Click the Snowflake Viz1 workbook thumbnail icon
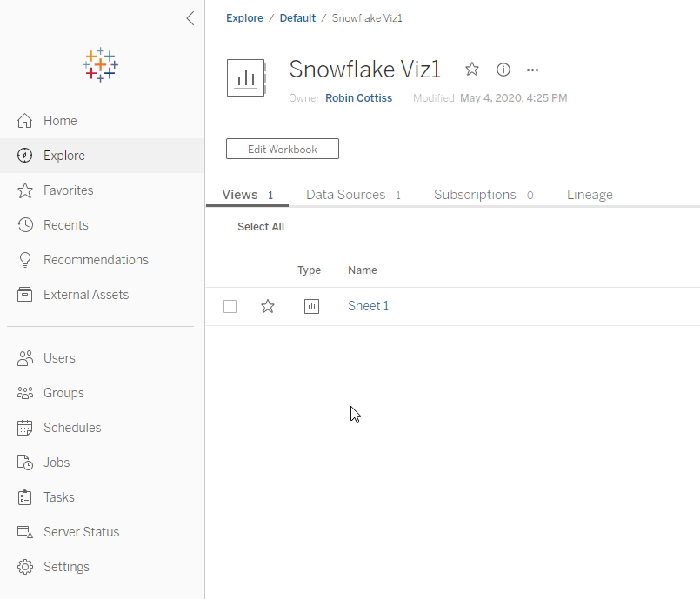 coord(246,78)
